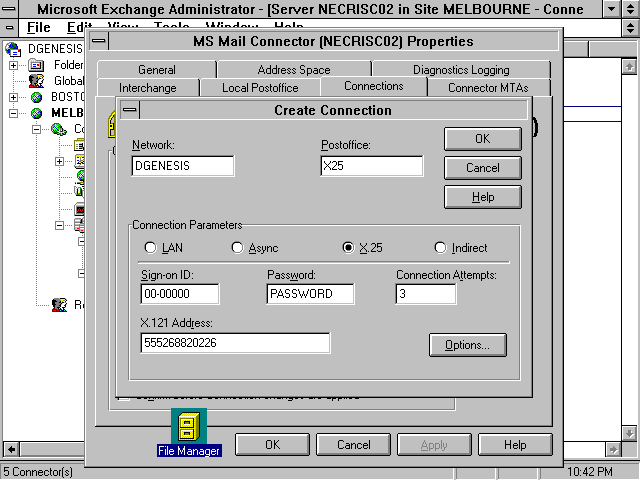Click the Network field containing DGENESIS
640x480 pixels.
tap(183, 166)
